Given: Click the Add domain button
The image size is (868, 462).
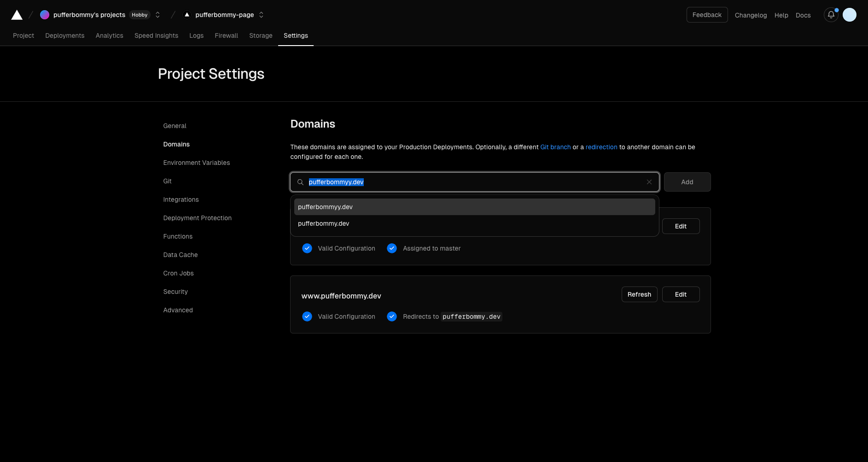Looking at the screenshot, I should click(x=687, y=182).
